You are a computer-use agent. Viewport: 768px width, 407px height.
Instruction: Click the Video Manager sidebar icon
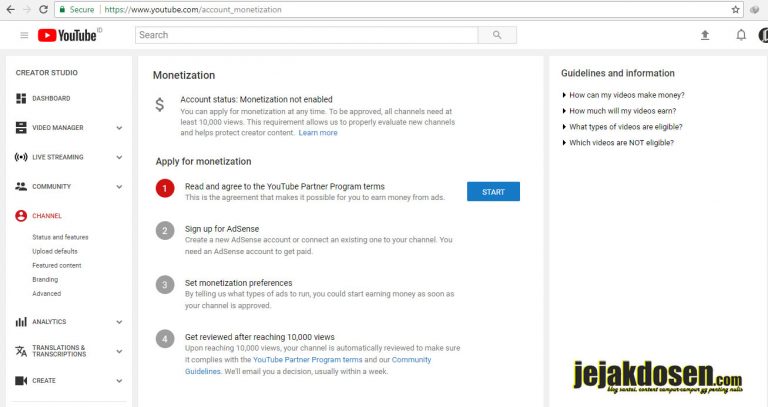tap(21, 128)
